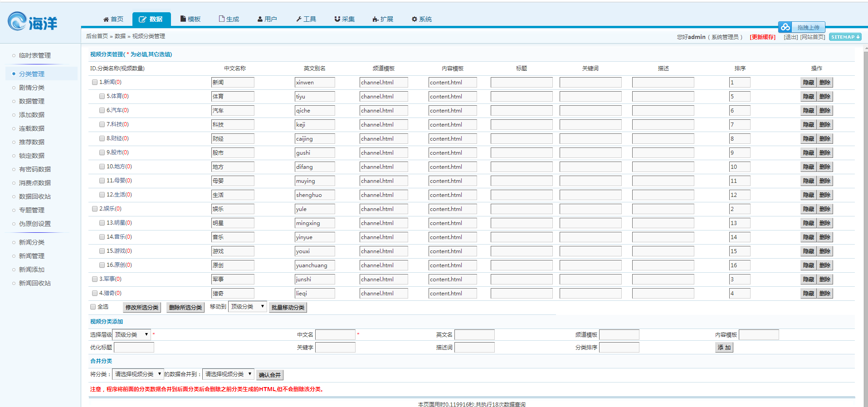868x407 pixels.
Task: Tick the checkbox for 1.新闻
Action: [x=95, y=82]
